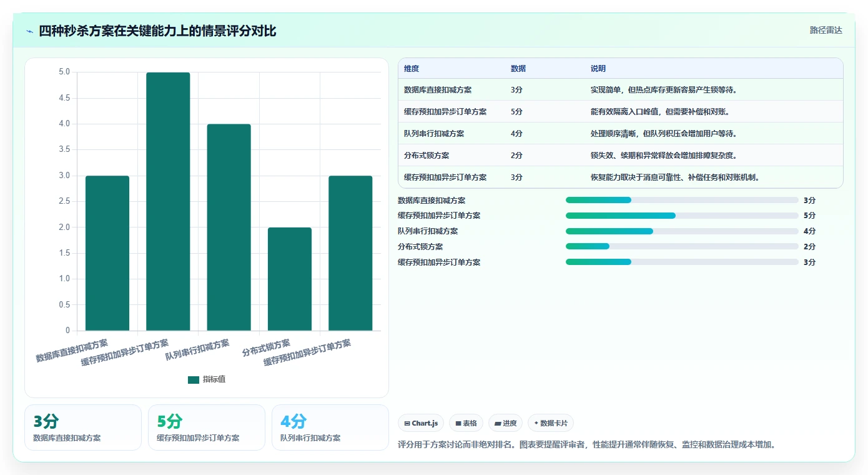Click the progress bar ending with 5分
The height and width of the screenshot is (475, 868).
pyautogui.click(x=682, y=216)
